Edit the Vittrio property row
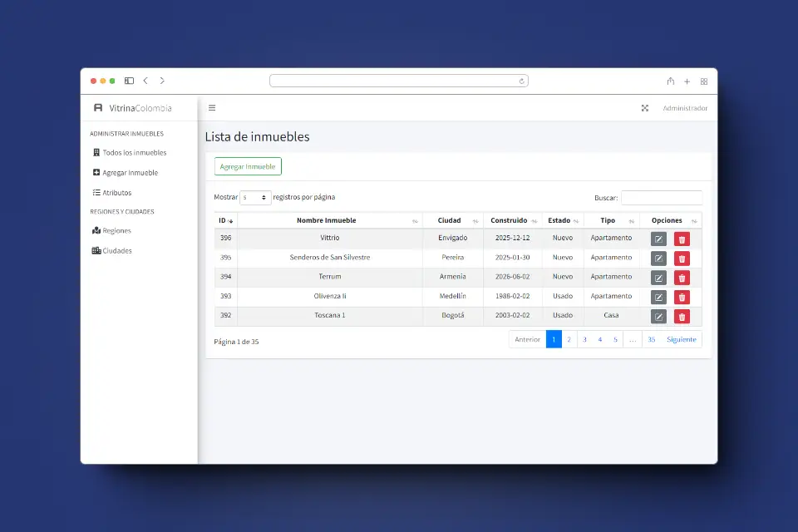The width and height of the screenshot is (798, 532). (658, 239)
